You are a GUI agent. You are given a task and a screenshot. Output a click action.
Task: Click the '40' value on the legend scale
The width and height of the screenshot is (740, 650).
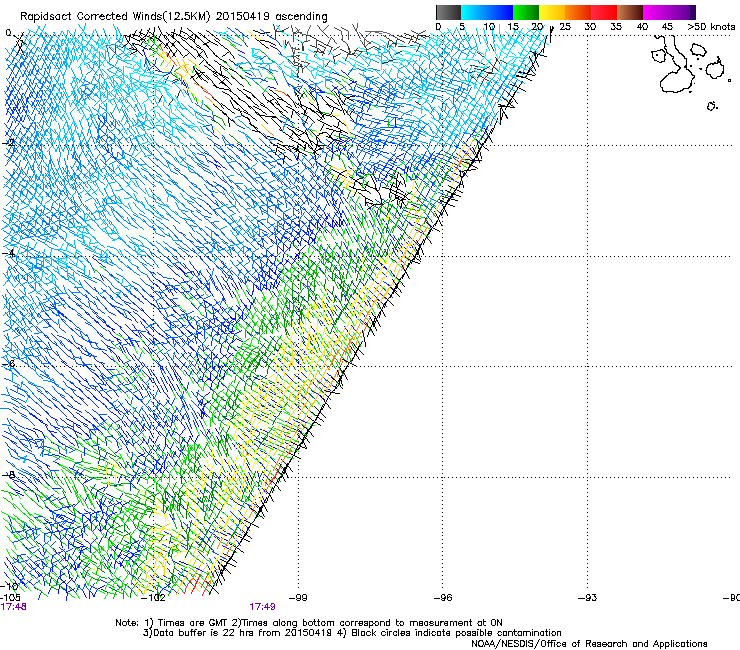(642, 27)
